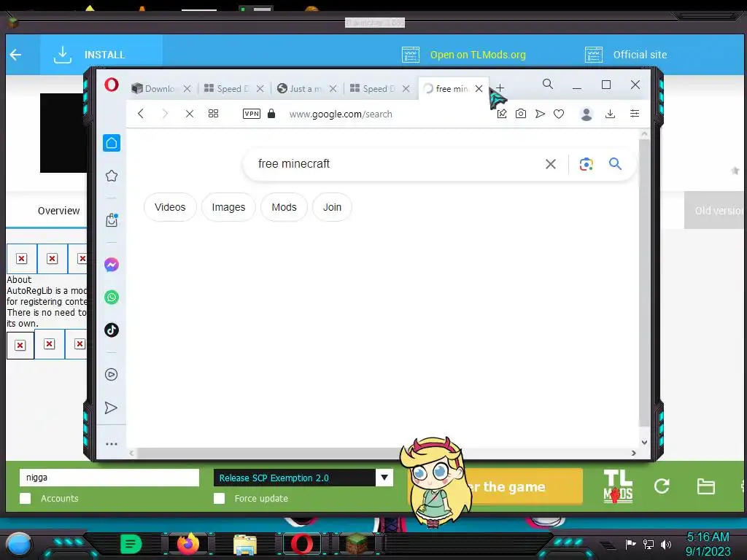Open the sidebar shopping bag icon
Image resolution: width=747 pixels, height=560 pixels.
point(112,220)
